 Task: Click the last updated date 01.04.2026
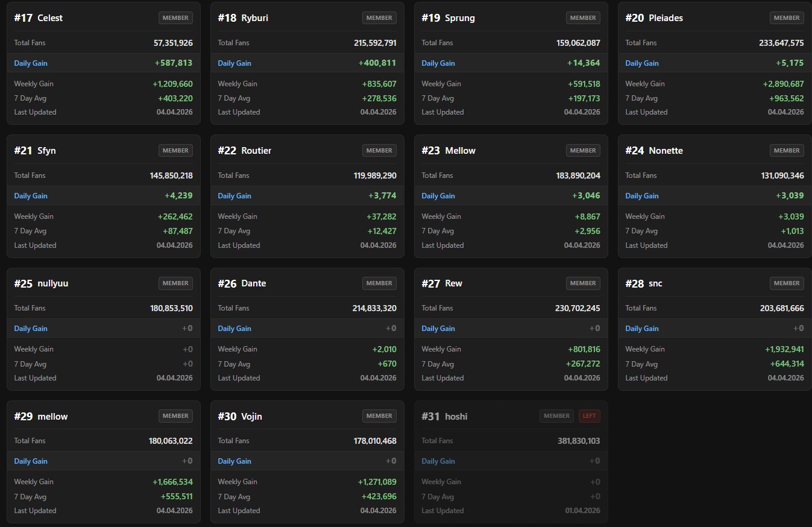582,511
